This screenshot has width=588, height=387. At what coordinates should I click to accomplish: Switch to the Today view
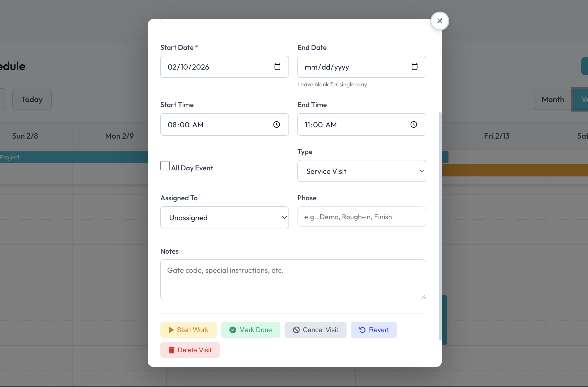coord(32,99)
